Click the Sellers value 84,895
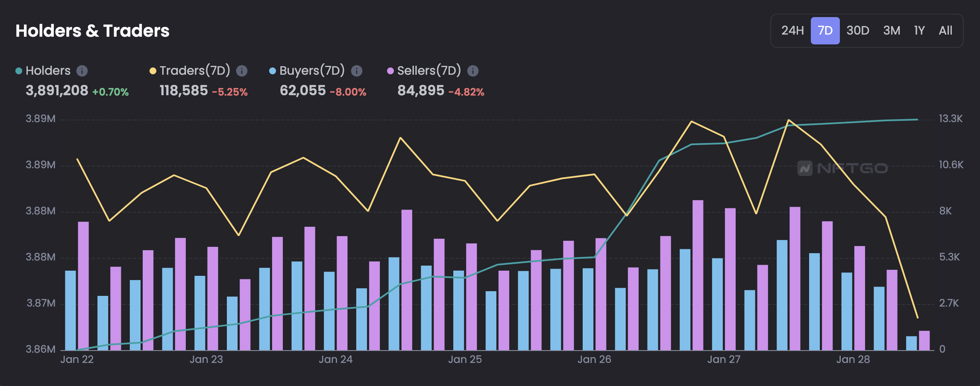The image size is (980, 386). (421, 91)
